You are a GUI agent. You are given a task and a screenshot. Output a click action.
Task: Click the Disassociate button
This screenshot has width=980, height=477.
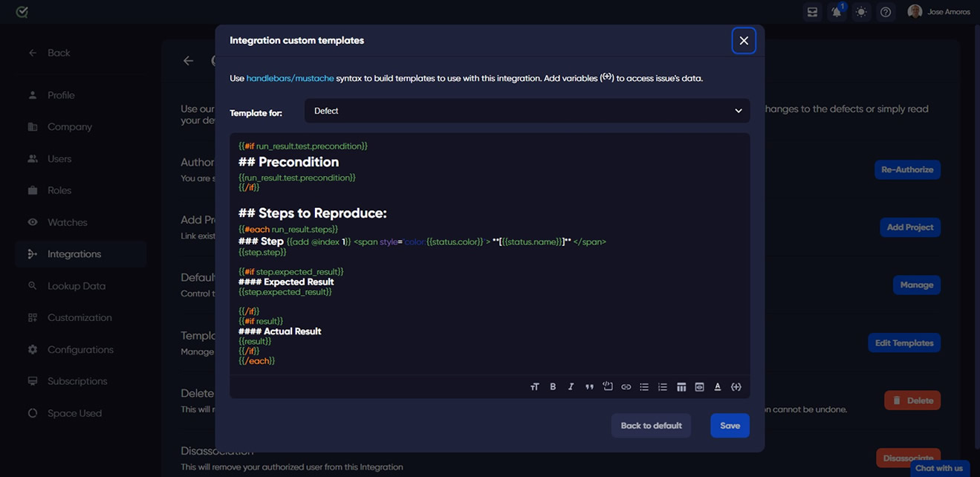908,456
